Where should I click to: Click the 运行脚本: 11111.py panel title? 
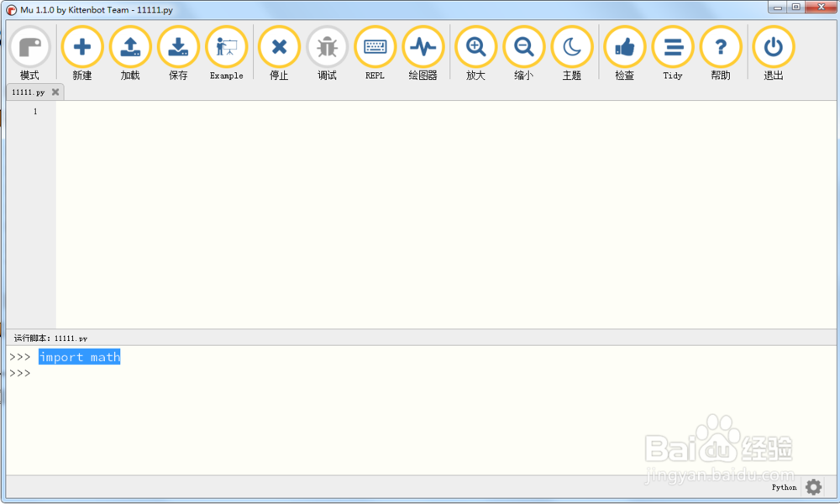point(50,338)
